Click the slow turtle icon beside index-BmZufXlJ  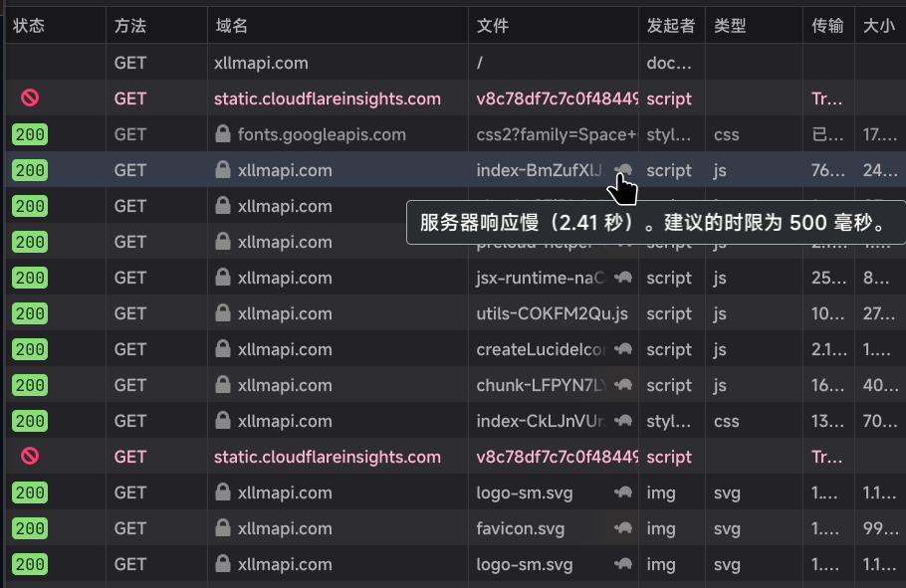coord(623,170)
